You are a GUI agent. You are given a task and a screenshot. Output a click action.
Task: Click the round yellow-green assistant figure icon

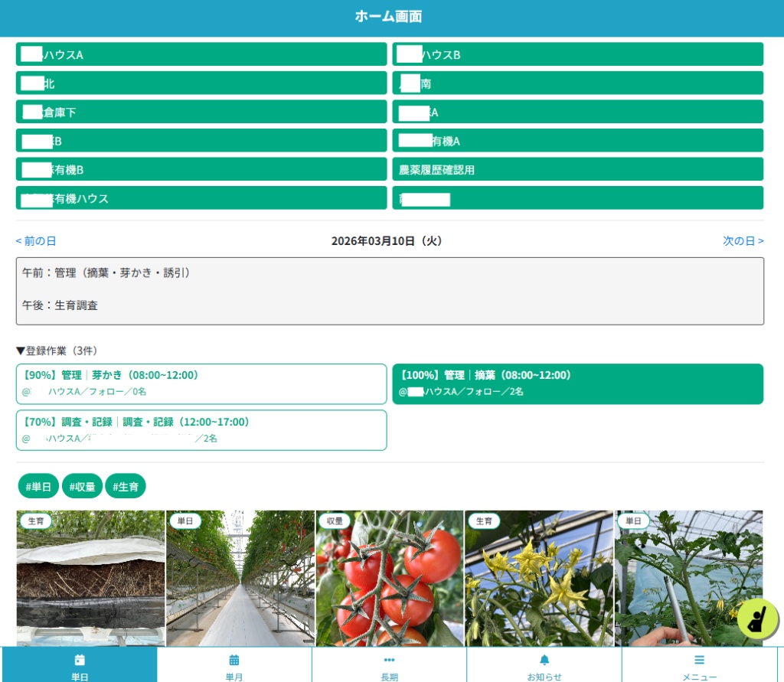(757, 619)
